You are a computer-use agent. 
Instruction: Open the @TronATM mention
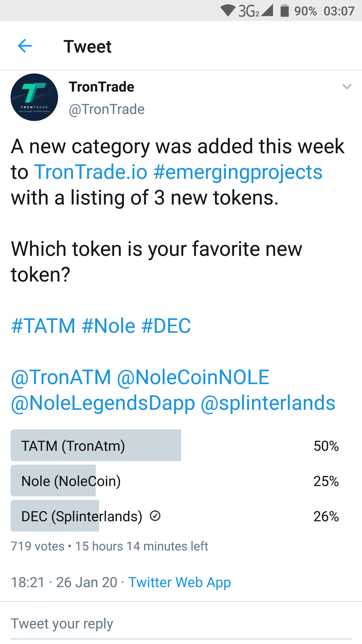61,377
